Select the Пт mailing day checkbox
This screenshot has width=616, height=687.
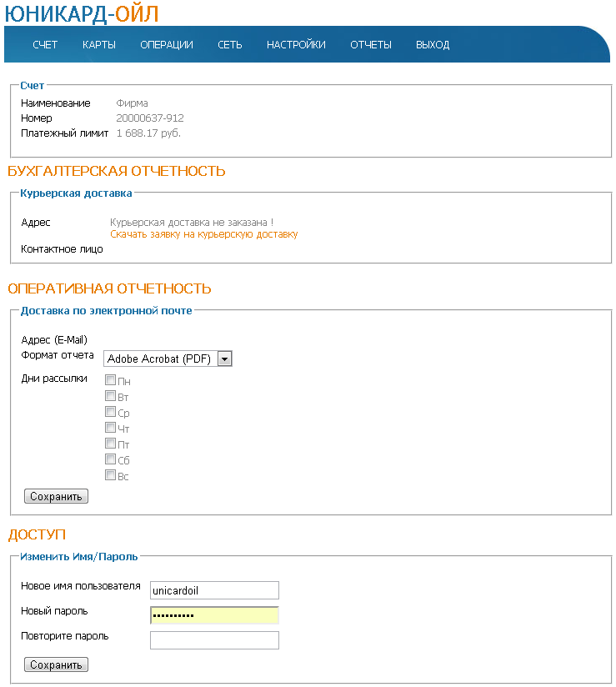click(x=110, y=444)
